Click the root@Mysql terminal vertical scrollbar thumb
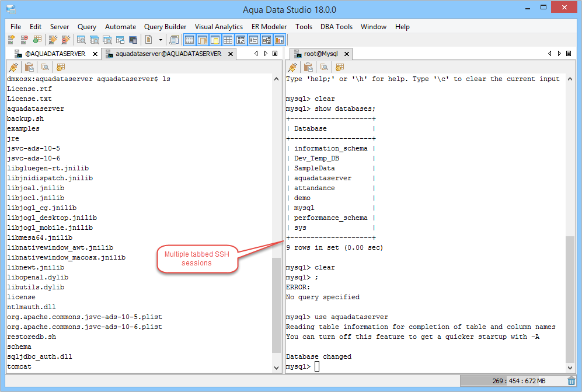The width and height of the screenshot is (582, 392). tap(570, 299)
